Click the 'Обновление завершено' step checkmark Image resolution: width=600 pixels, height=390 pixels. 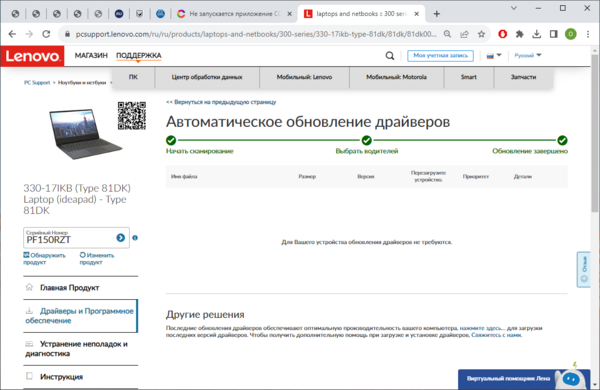pyautogui.click(x=562, y=140)
